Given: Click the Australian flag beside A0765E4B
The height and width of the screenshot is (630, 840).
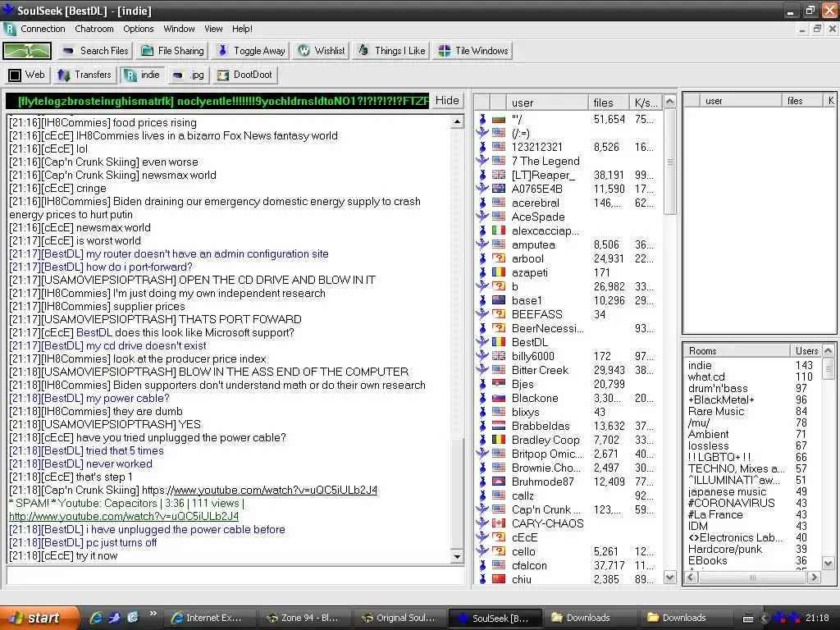Looking at the screenshot, I should [x=499, y=189].
